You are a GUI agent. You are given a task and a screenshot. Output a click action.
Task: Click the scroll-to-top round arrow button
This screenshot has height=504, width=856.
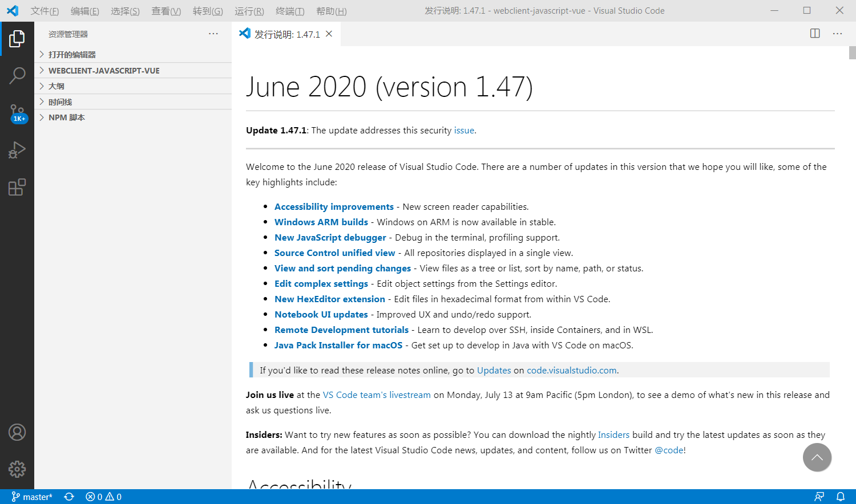[817, 457]
